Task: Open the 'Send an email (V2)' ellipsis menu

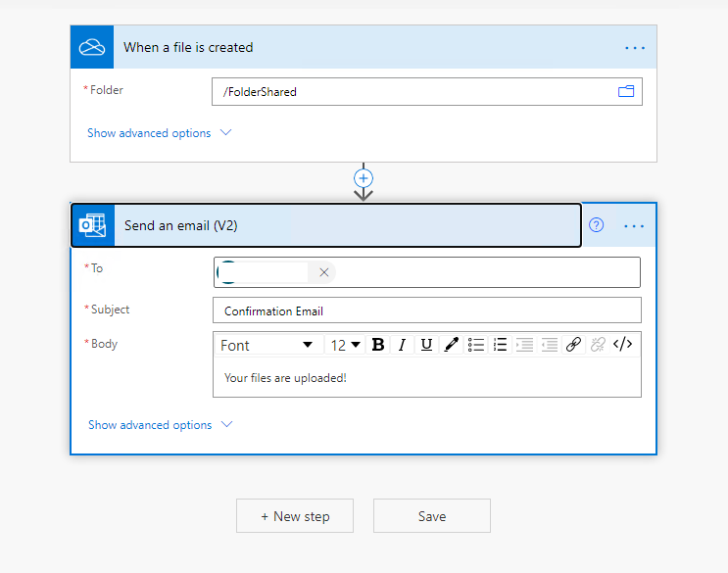Action: 634,226
